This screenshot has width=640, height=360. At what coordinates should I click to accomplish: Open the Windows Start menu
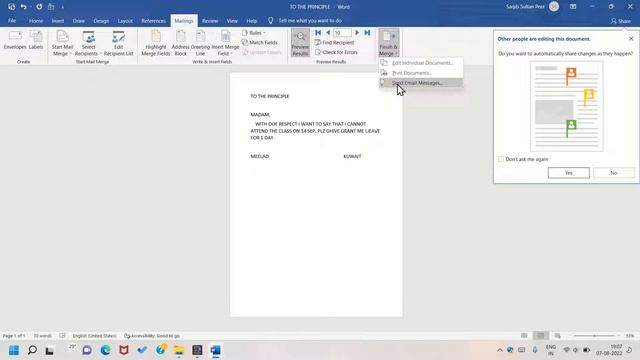[14, 350]
